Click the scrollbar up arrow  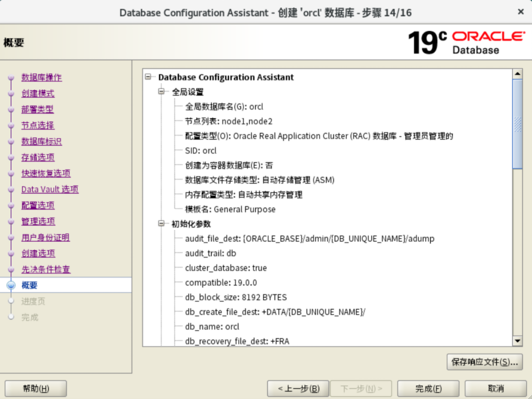pyautogui.click(x=517, y=74)
